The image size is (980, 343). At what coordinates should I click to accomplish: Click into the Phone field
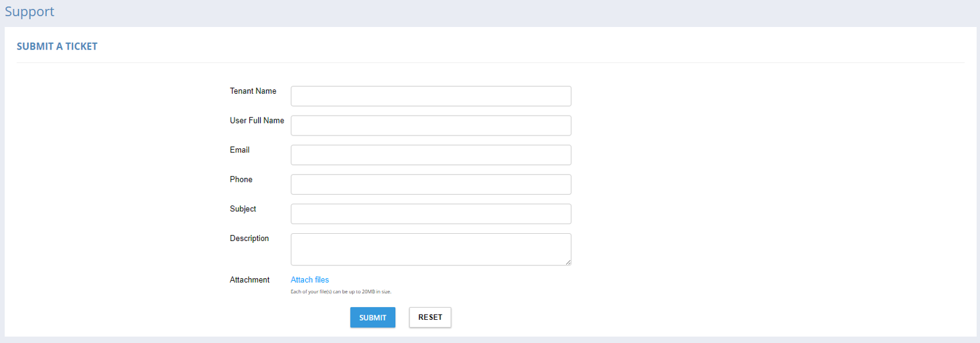point(431,184)
